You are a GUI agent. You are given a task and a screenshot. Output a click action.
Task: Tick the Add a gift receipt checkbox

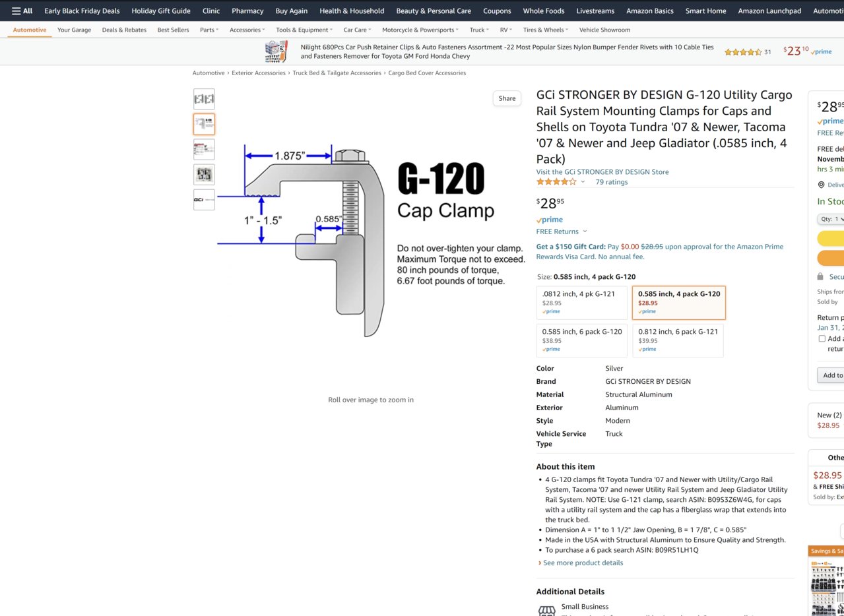pyautogui.click(x=822, y=338)
